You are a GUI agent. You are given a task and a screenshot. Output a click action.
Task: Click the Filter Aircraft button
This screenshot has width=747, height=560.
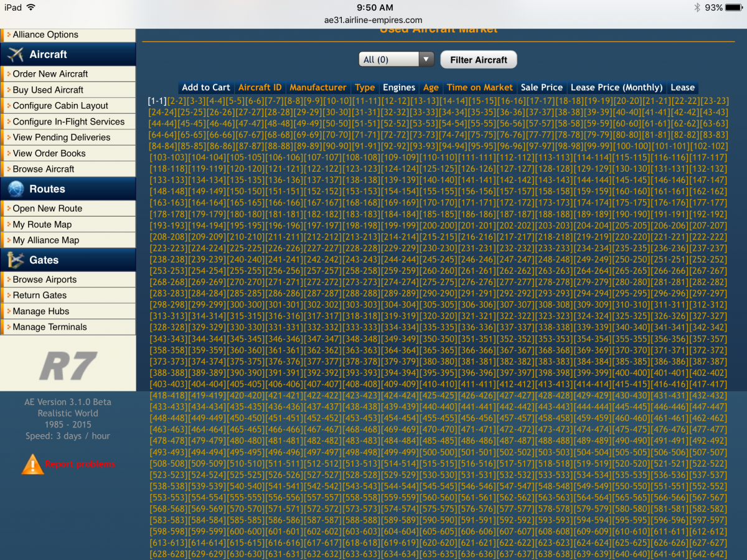click(x=479, y=60)
